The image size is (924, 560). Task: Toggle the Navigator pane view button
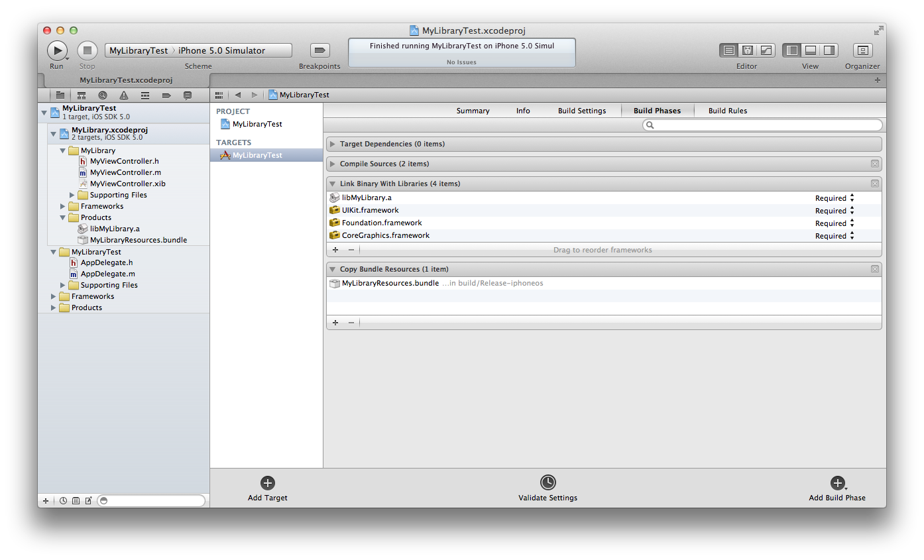[x=791, y=50]
